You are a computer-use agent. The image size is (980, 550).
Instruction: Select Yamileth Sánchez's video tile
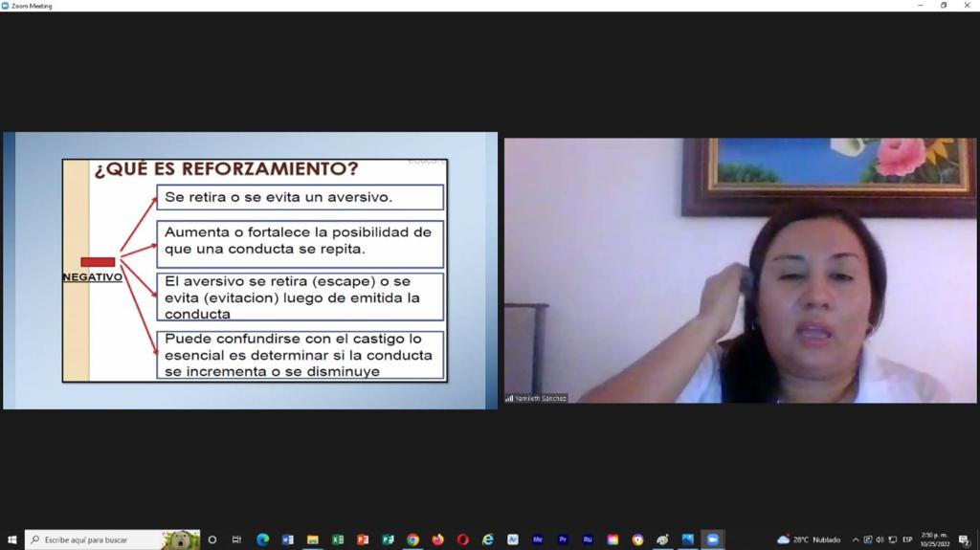740,271
